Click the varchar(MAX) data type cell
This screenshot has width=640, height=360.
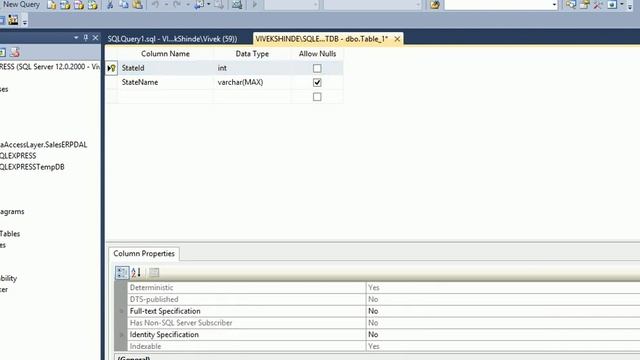pos(252,82)
